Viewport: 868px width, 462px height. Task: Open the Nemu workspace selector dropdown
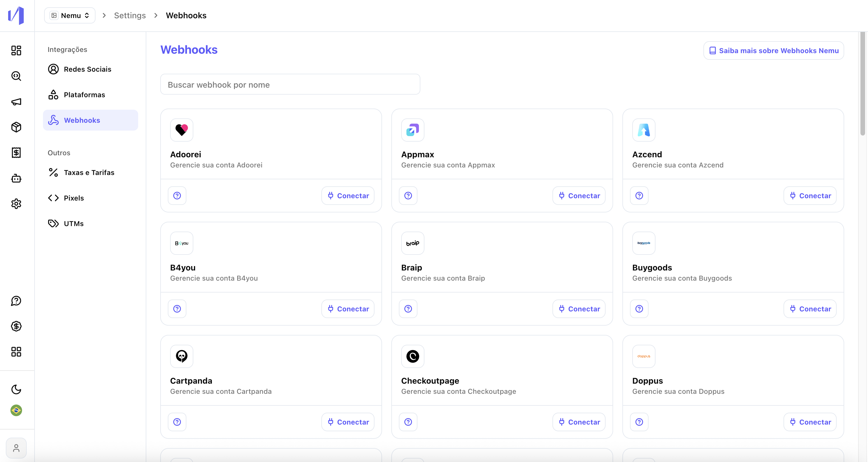(x=70, y=15)
